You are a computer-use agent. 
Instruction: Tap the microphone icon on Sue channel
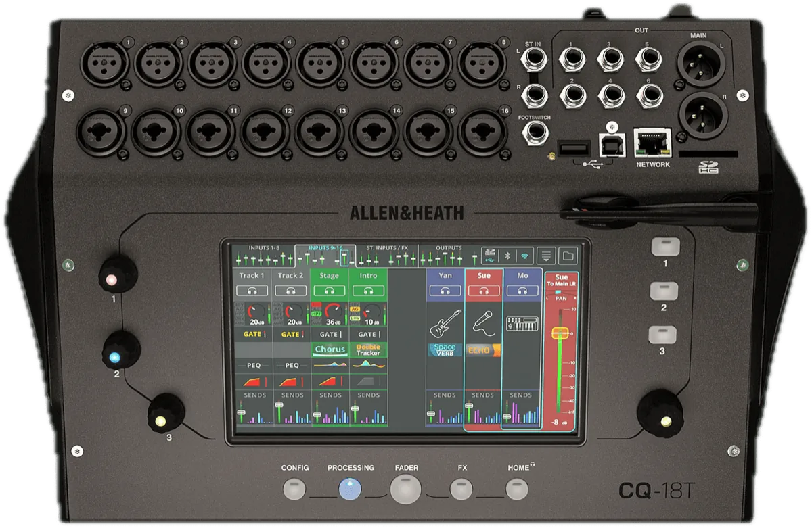click(483, 323)
